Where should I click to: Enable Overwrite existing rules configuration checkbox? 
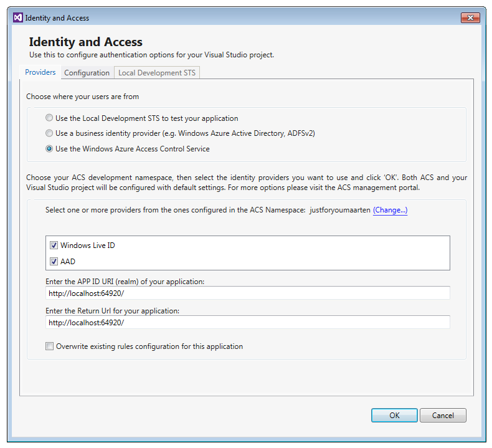(50, 346)
